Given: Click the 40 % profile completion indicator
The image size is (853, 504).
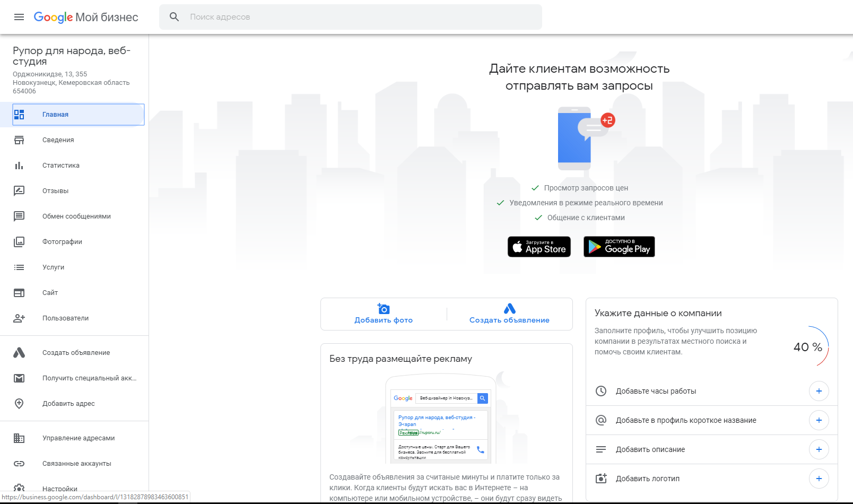Looking at the screenshot, I should pos(808,347).
